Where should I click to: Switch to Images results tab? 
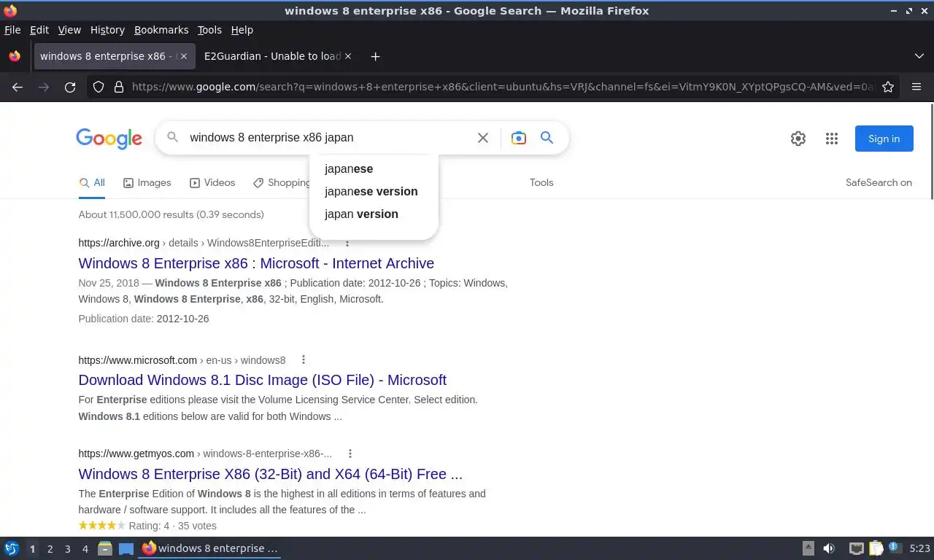pos(147,183)
